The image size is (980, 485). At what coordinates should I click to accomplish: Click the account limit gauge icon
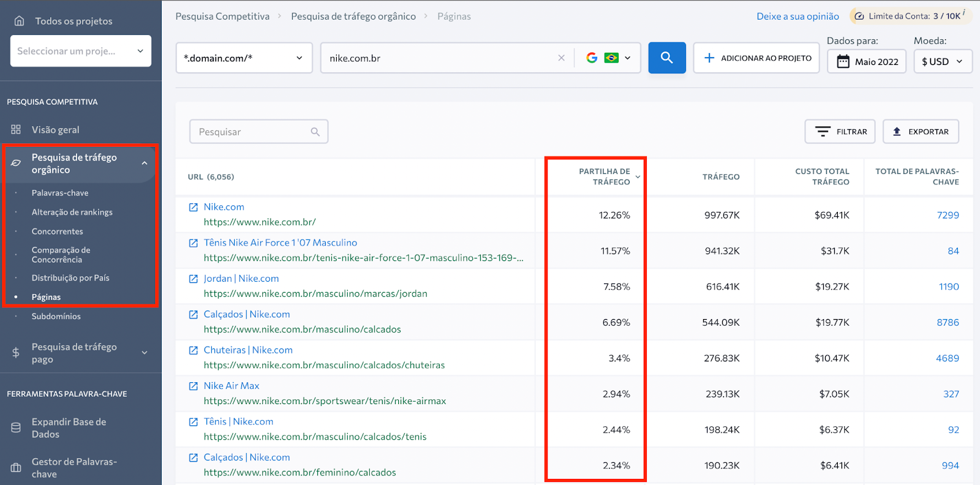click(859, 16)
